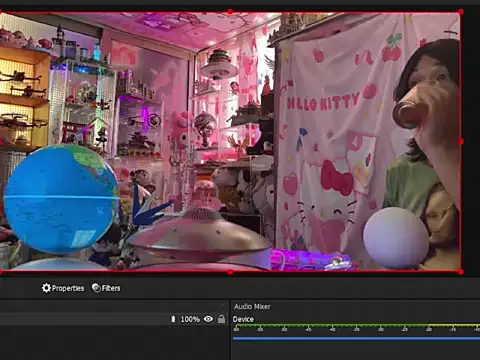Open the Filters dialog for the source
This screenshot has height=360, width=480.
(106, 288)
